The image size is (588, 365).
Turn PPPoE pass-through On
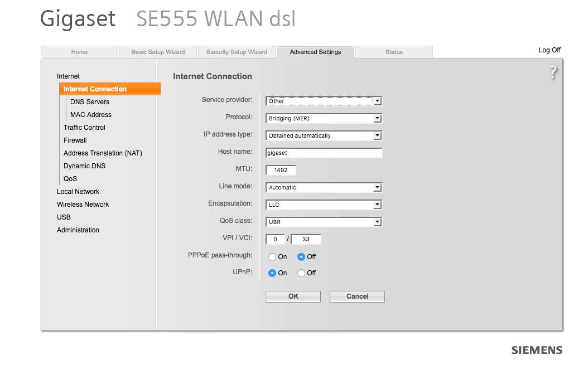[x=272, y=257]
